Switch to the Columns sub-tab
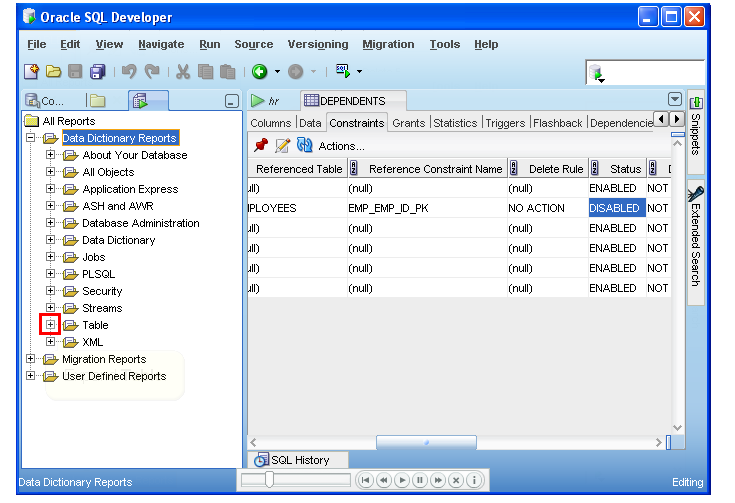Viewport: 735px width, 503px height. pyautogui.click(x=271, y=123)
